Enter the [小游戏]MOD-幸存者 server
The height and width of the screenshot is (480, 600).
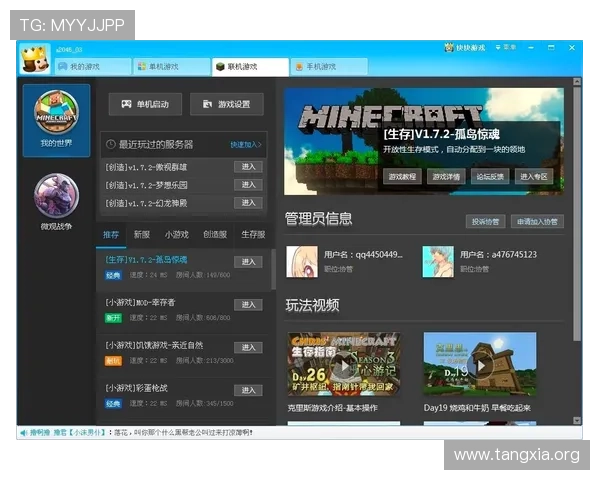pyautogui.click(x=248, y=305)
